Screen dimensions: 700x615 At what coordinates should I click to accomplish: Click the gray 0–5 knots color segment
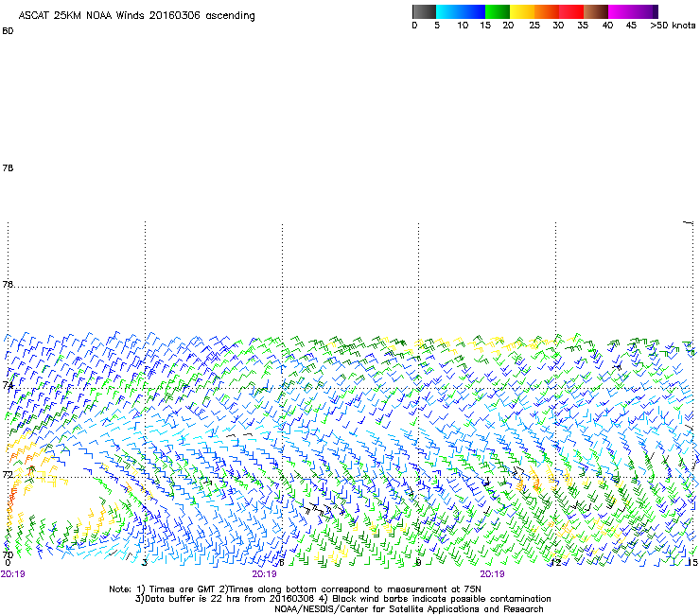click(x=424, y=11)
